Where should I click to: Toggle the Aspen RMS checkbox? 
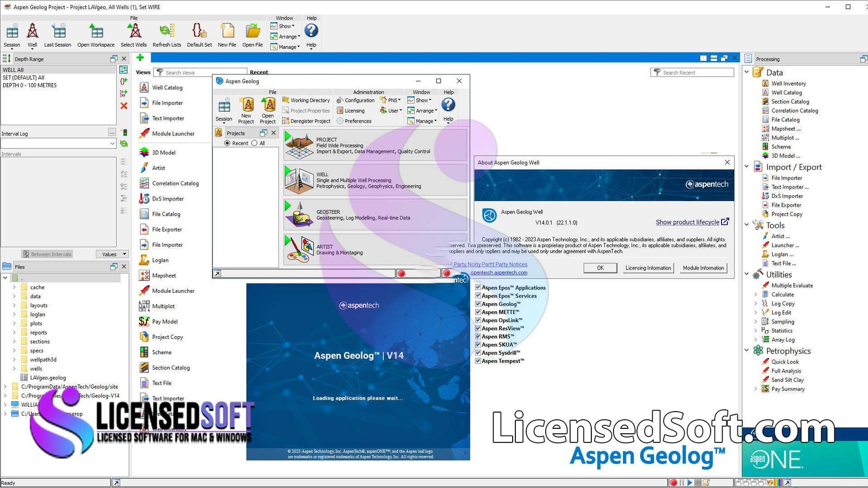click(478, 336)
